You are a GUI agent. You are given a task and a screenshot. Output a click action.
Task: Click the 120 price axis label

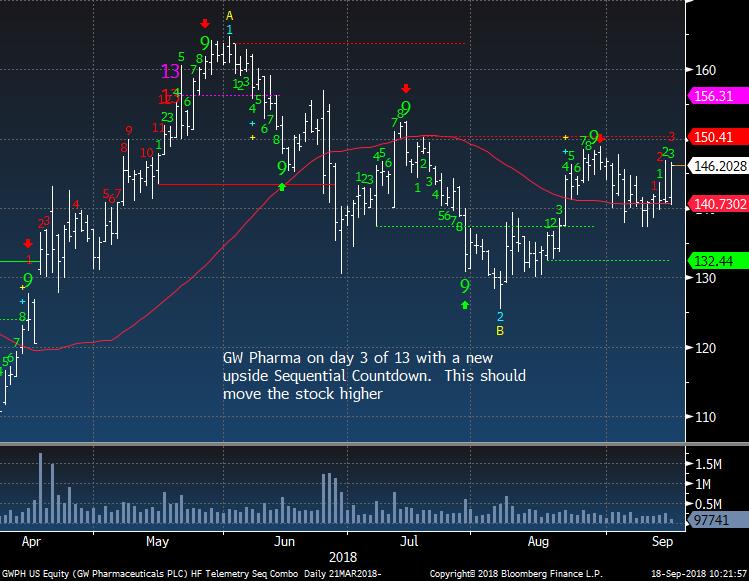click(706, 348)
